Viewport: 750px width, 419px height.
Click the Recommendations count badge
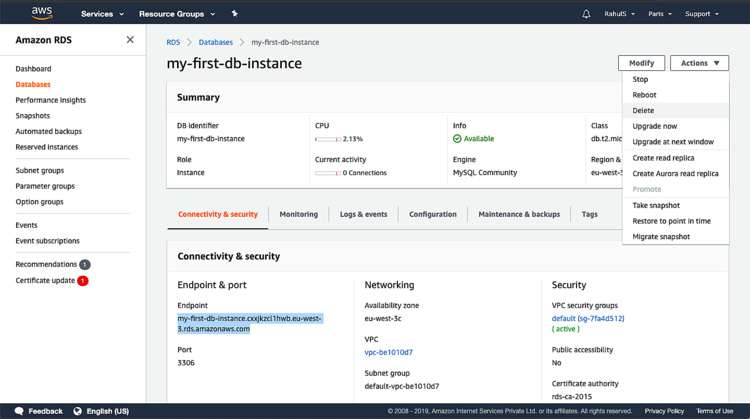[85, 264]
